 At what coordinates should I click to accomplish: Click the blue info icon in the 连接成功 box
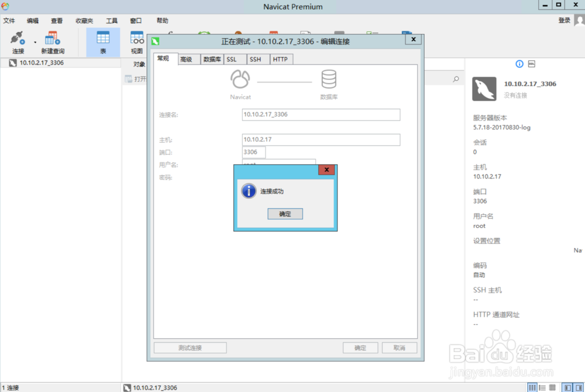(249, 191)
